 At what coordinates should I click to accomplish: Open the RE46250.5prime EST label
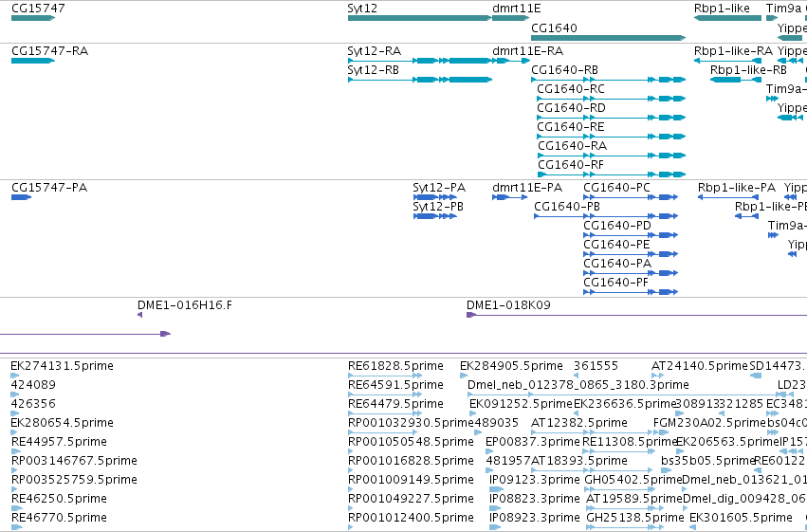(x=59, y=500)
